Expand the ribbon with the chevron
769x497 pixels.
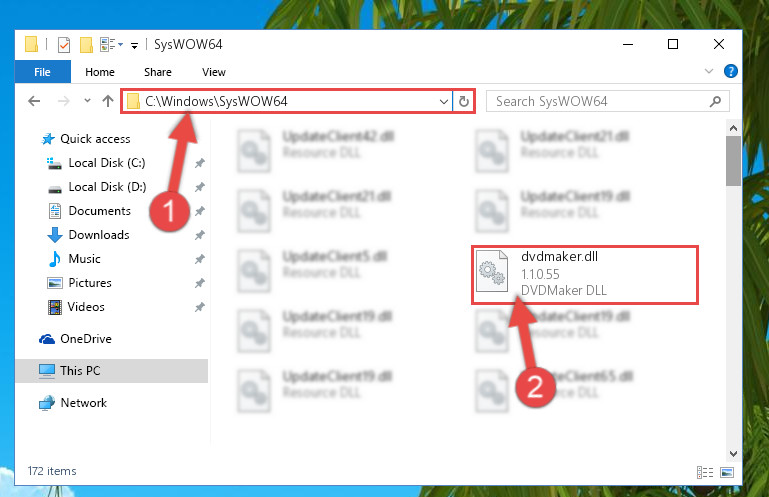pyautogui.click(x=709, y=71)
